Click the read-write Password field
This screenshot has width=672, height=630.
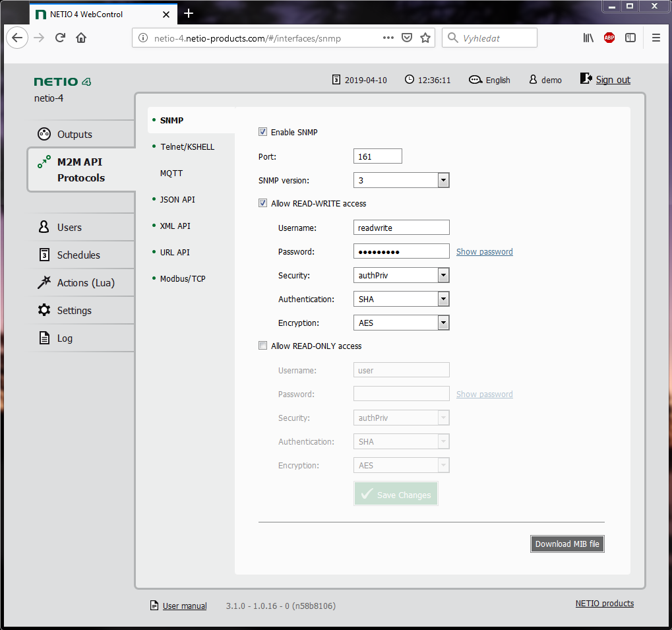click(401, 251)
